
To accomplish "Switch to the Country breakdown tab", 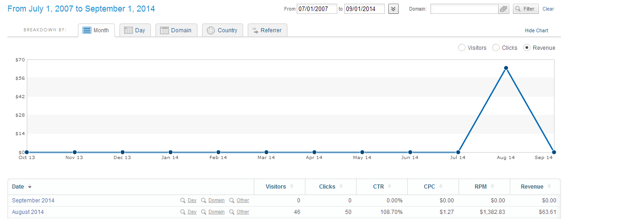I will click(x=222, y=30).
